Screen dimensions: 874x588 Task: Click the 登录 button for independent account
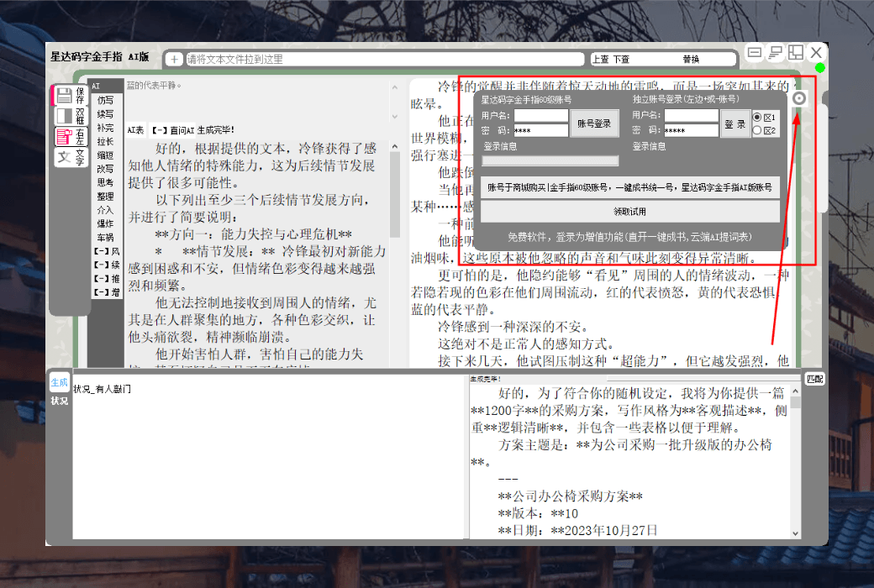(734, 123)
